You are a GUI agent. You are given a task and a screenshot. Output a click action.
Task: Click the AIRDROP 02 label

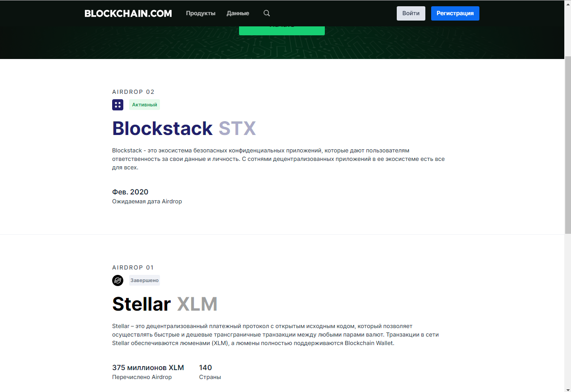tap(133, 92)
